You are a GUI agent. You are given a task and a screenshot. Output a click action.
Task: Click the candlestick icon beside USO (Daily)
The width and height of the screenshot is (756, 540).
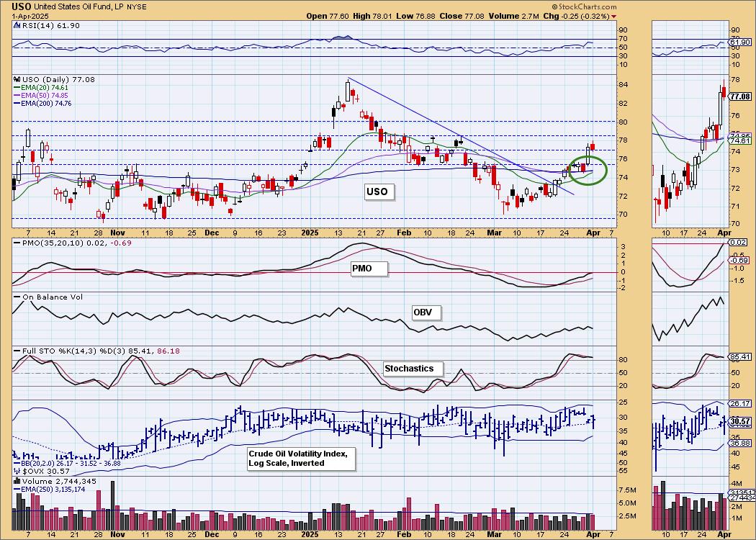pyautogui.click(x=17, y=79)
